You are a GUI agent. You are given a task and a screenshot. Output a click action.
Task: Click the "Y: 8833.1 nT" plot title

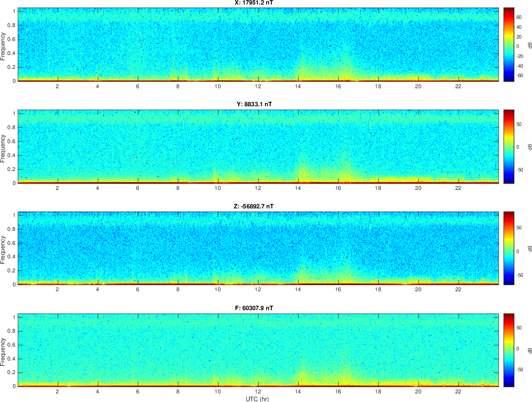[x=254, y=104]
